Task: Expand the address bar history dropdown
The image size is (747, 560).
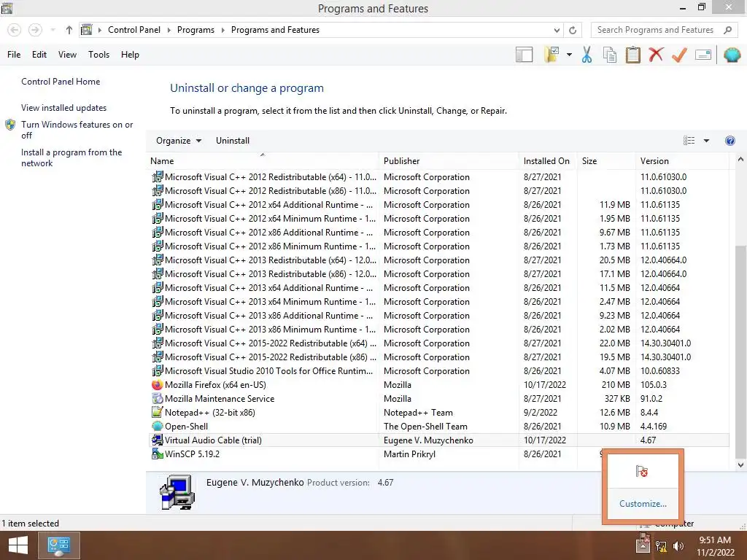Action: (x=557, y=30)
